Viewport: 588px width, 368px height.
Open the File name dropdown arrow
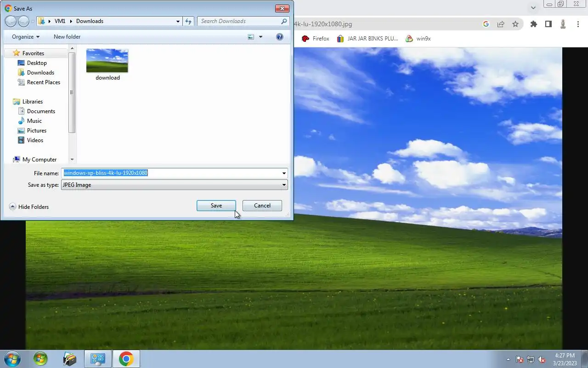point(284,173)
